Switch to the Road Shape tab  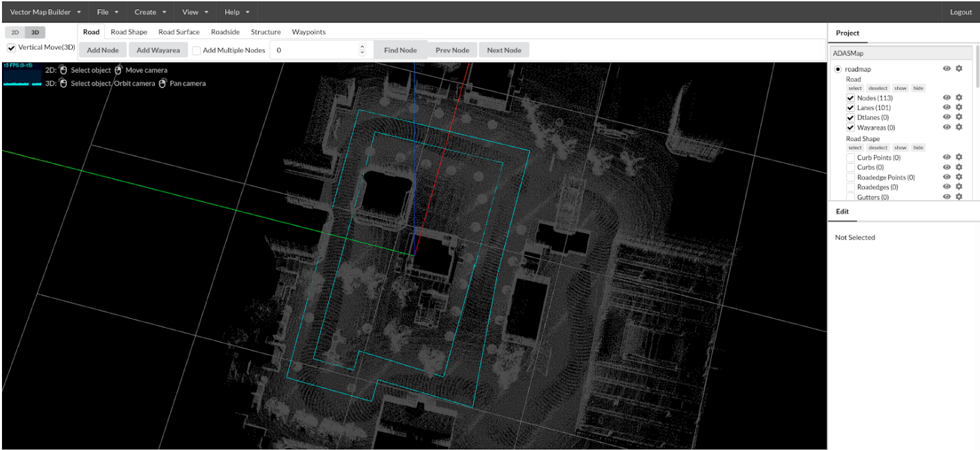pos(128,32)
